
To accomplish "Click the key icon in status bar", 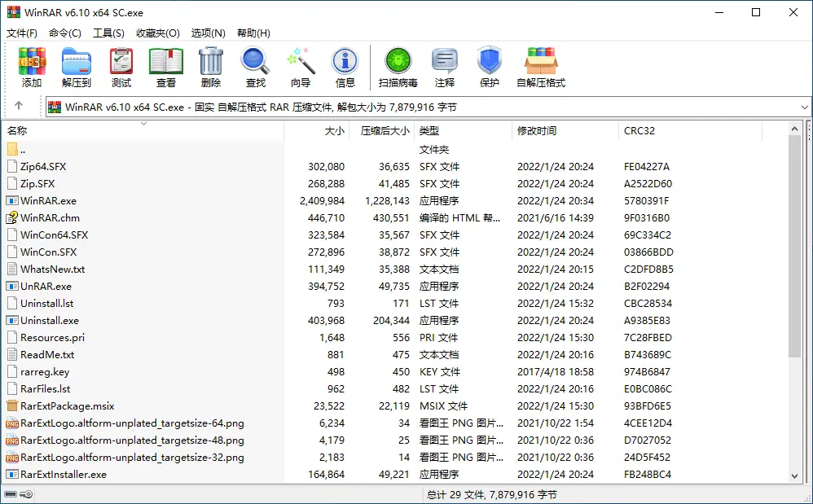I will click(27, 493).
